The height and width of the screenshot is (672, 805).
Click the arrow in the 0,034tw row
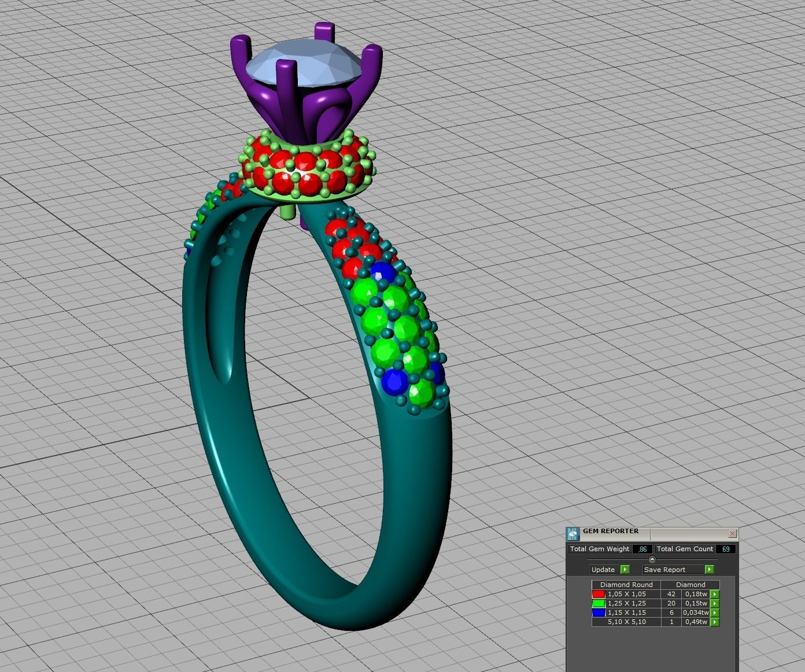tap(715, 612)
